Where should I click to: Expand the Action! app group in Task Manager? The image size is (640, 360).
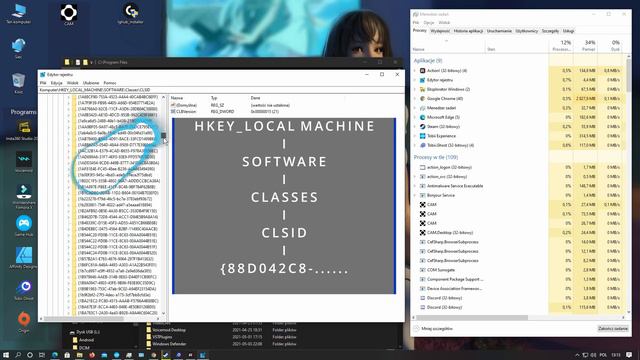(415, 71)
